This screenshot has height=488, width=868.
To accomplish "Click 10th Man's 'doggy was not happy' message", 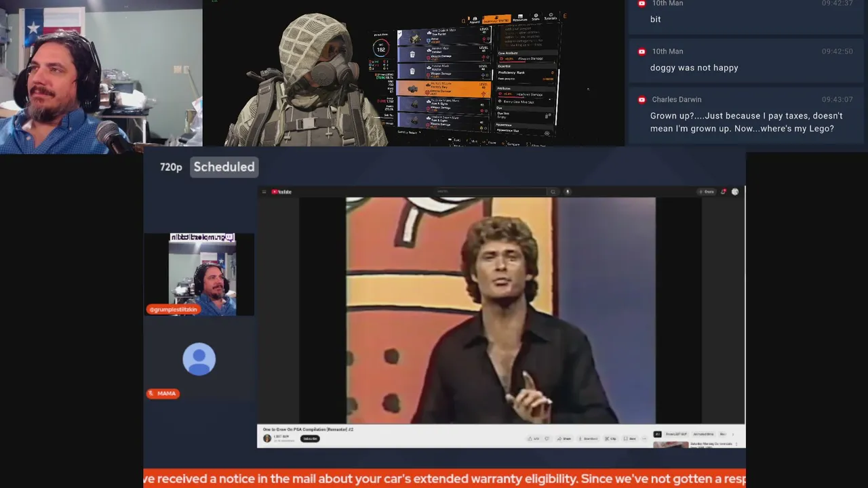I will tap(694, 68).
